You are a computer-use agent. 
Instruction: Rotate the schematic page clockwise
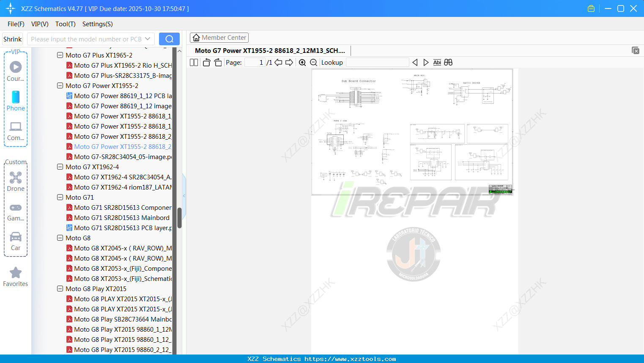pos(218,63)
